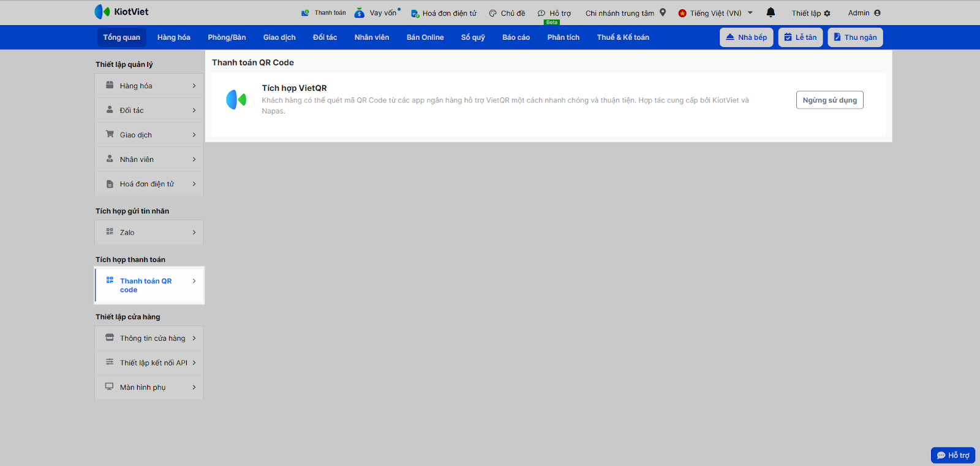Click the Hoá đơn điện tử icon in top bar
Viewport: 980px width, 466px height.
tap(415, 13)
